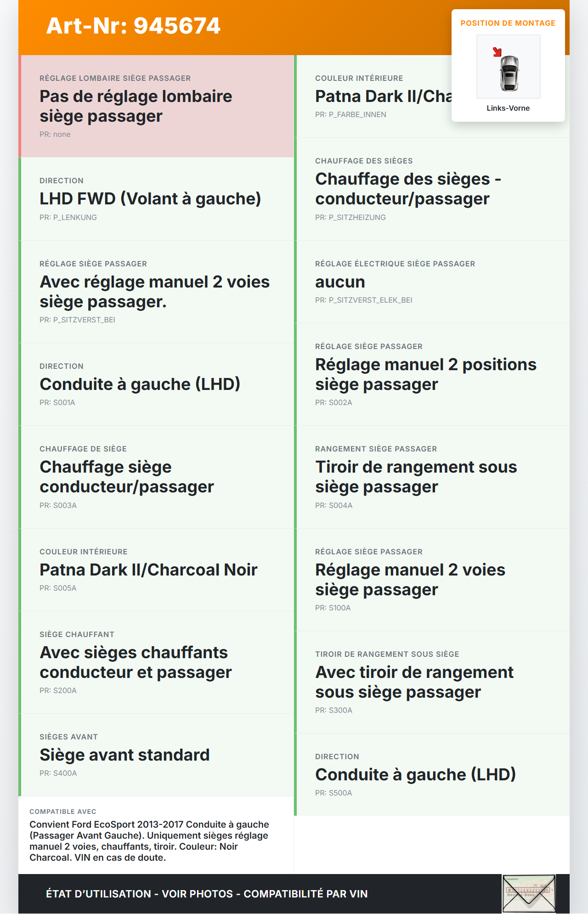Click the VIN envelope icon in footer
Viewport: 588px width, 914px height.
pyautogui.click(x=529, y=893)
